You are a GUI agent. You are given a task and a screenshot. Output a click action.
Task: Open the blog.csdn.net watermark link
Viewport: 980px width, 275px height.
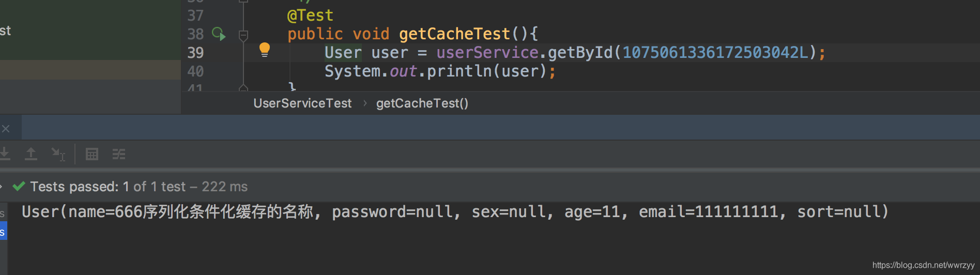tap(923, 265)
